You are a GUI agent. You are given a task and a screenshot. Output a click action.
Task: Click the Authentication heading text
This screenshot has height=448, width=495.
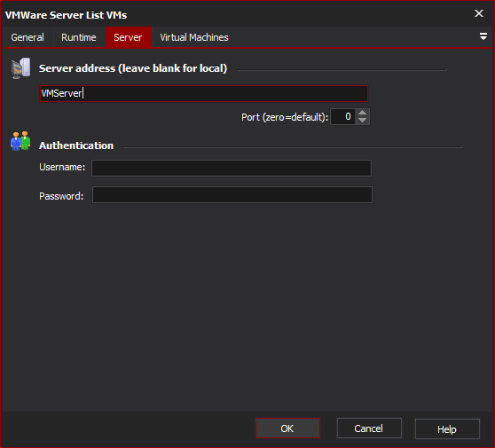tap(76, 145)
